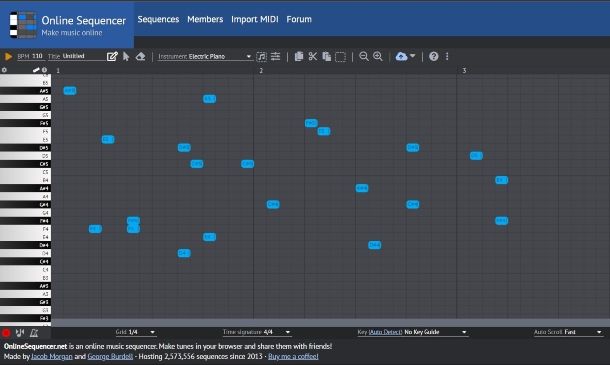Click the music note icon after Instrument

pos(261,56)
